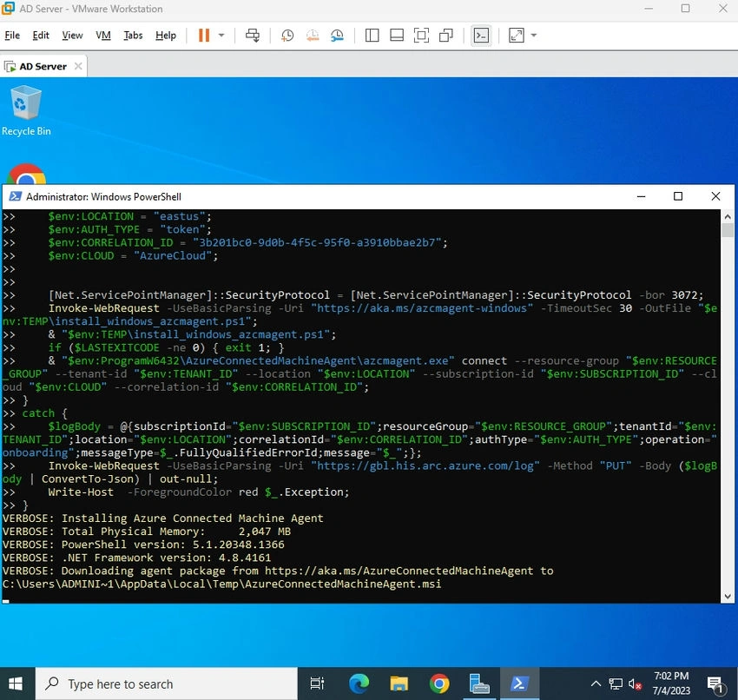The height and width of the screenshot is (700, 738).
Task: Click the $env:CLOUD = "AzureCloud" line
Action: pyautogui.click(x=133, y=256)
